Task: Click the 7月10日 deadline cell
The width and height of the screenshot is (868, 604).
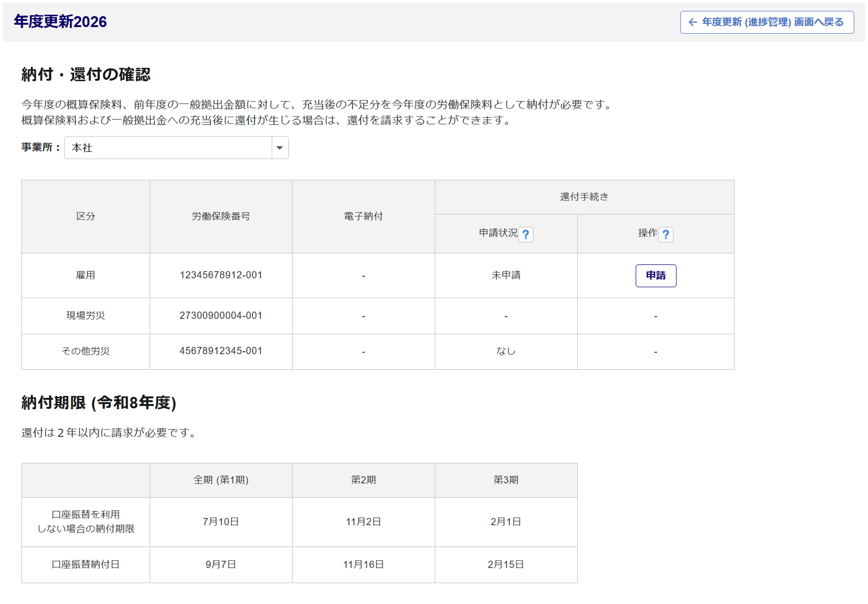Action: 221,522
